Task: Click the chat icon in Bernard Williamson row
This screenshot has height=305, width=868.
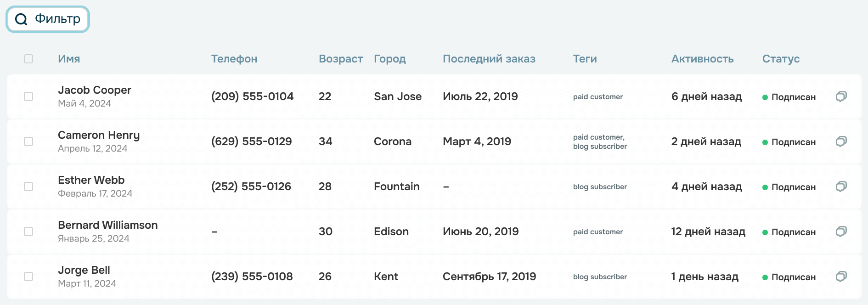Action: 841,232
